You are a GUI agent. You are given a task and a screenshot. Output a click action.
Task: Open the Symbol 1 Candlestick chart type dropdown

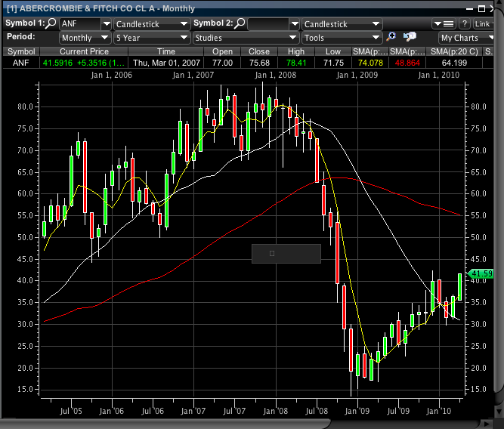tap(151, 24)
